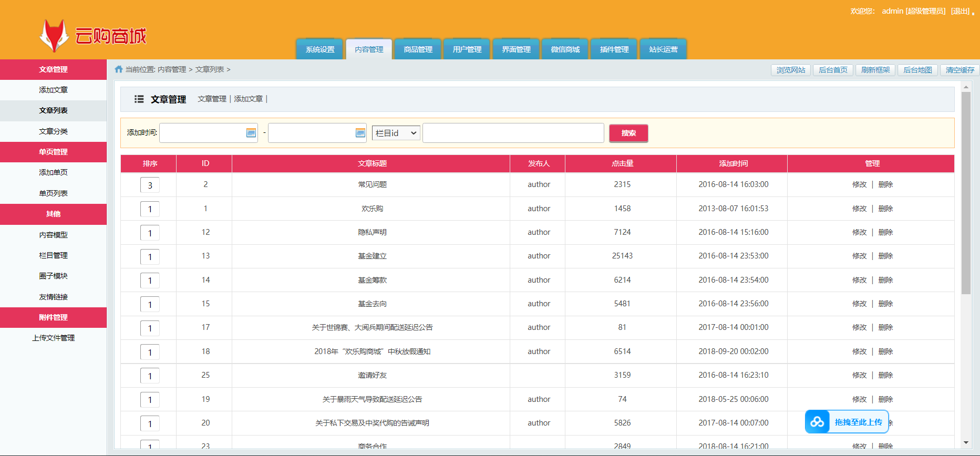Screen dimensions: 980x456
Task: Click the 点击量 column header
Action: coord(622,163)
